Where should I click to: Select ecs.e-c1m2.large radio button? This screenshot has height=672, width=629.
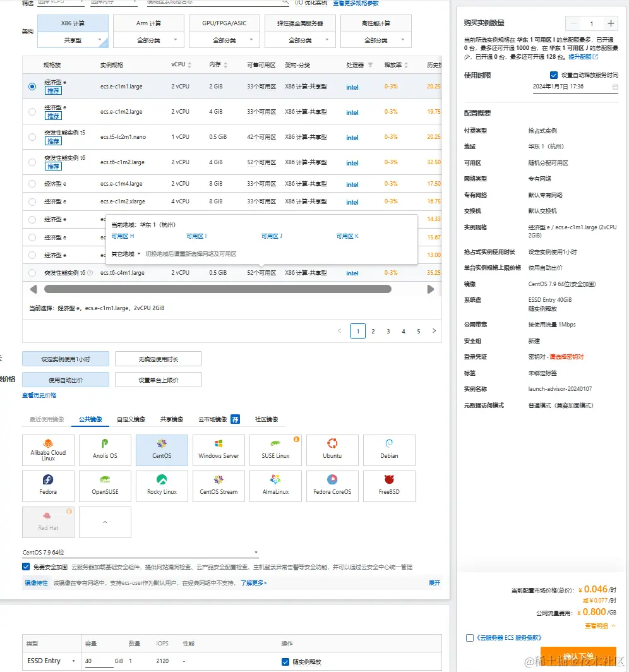(x=32, y=112)
